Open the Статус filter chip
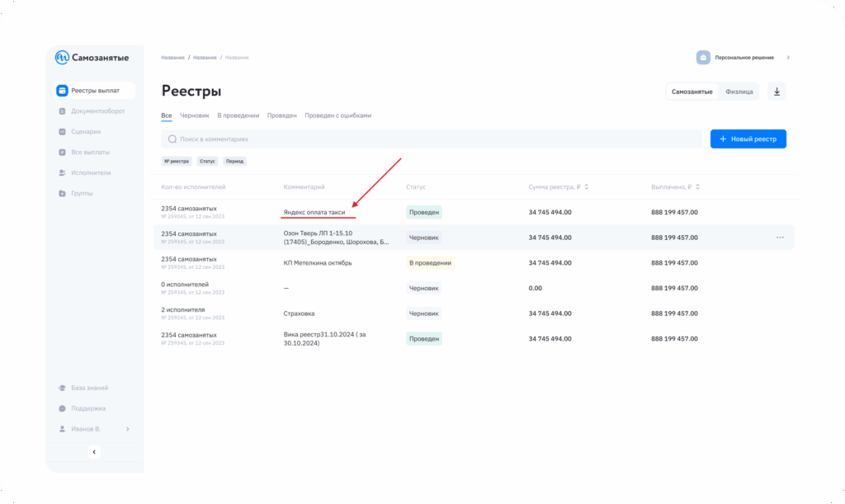This screenshot has height=504, width=845. point(206,162)
